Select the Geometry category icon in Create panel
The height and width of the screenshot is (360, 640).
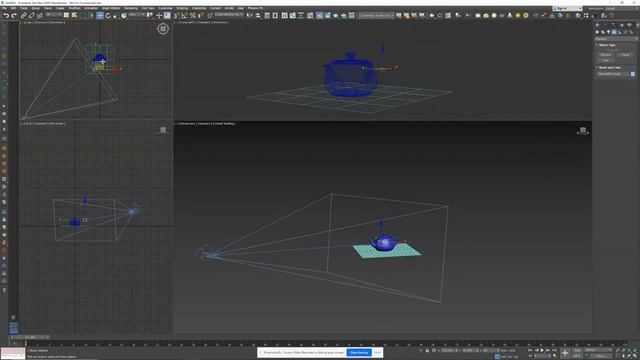click(597, 32)
